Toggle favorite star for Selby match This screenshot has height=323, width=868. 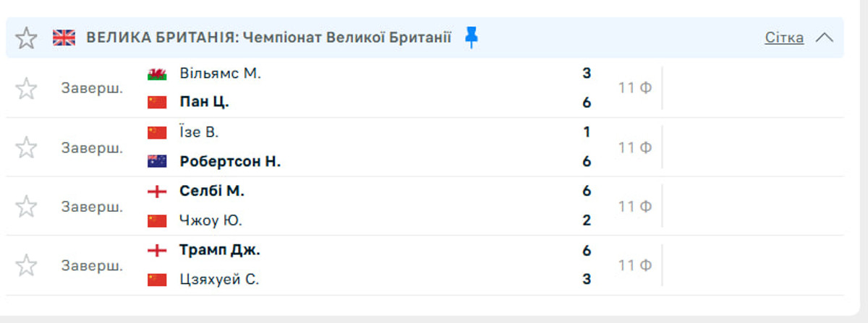point(26,206)
